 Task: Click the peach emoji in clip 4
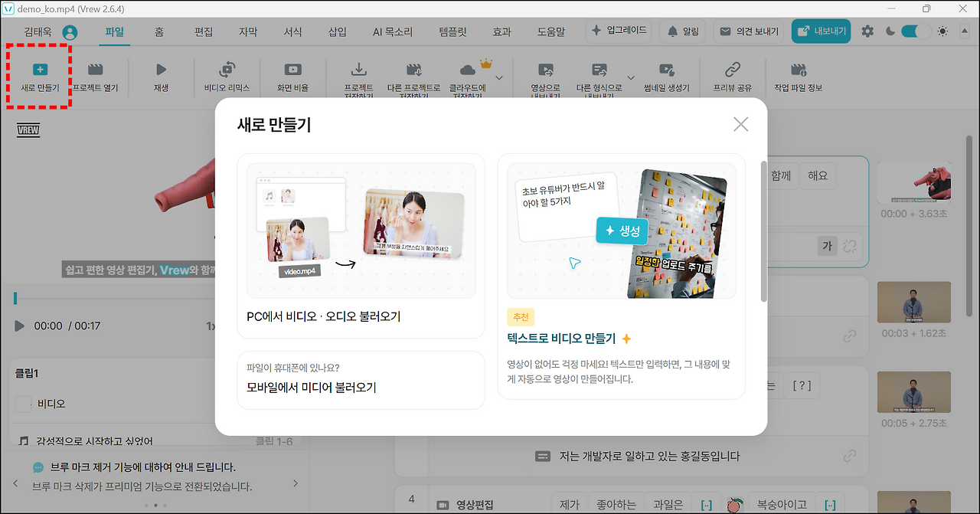point(734,504)
